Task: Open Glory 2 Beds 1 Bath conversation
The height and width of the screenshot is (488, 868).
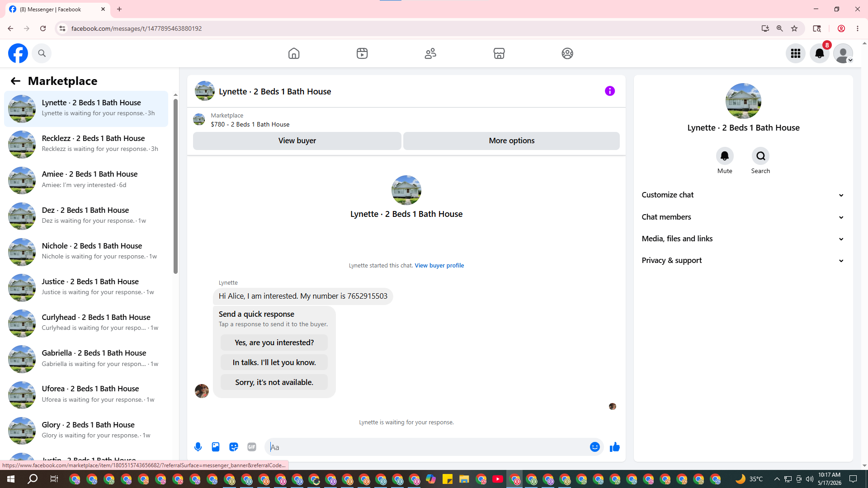Action: click(x=86, y=431)
